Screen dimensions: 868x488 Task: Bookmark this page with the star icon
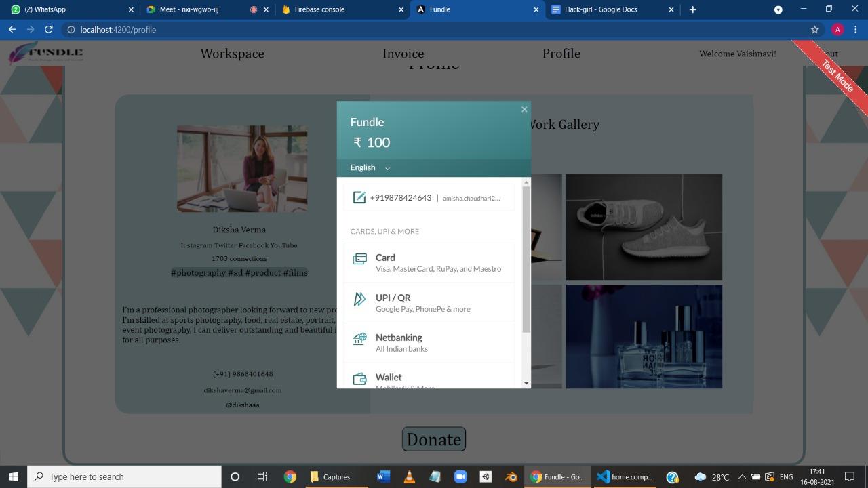coord(814,30)
